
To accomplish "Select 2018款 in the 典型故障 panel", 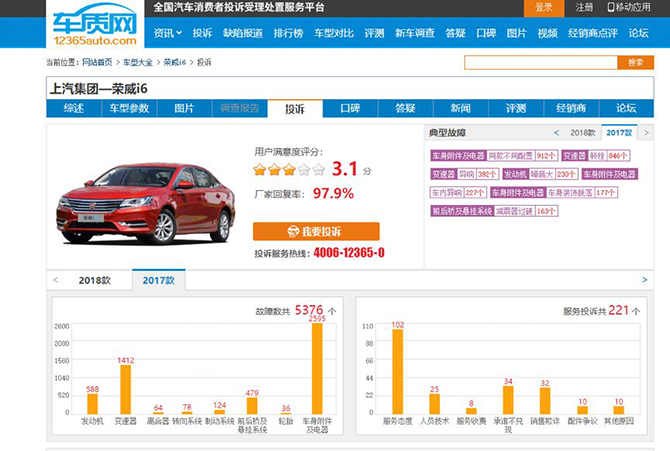I will (582, 133).
